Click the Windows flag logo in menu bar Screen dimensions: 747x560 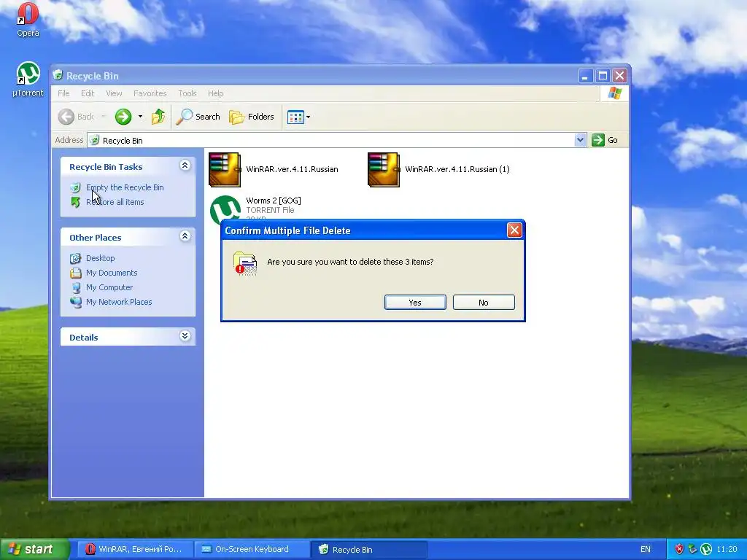(614, 93)
